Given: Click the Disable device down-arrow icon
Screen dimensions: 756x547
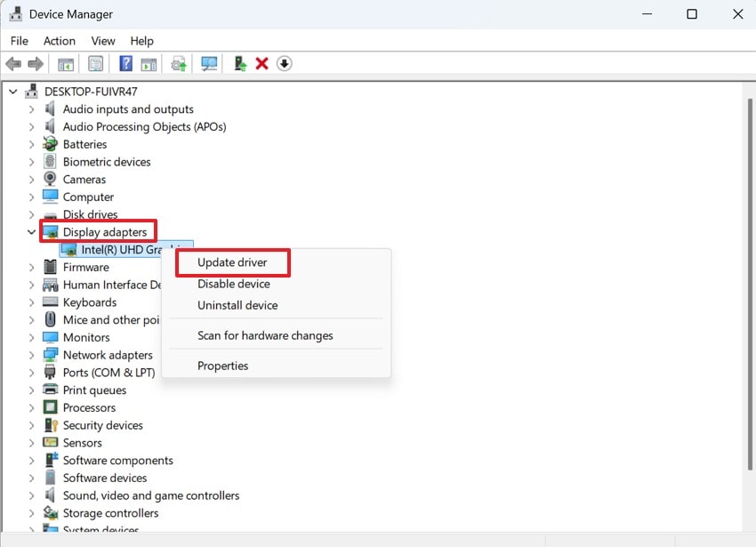Looking at the screenshot, I should tap(285, 63).
